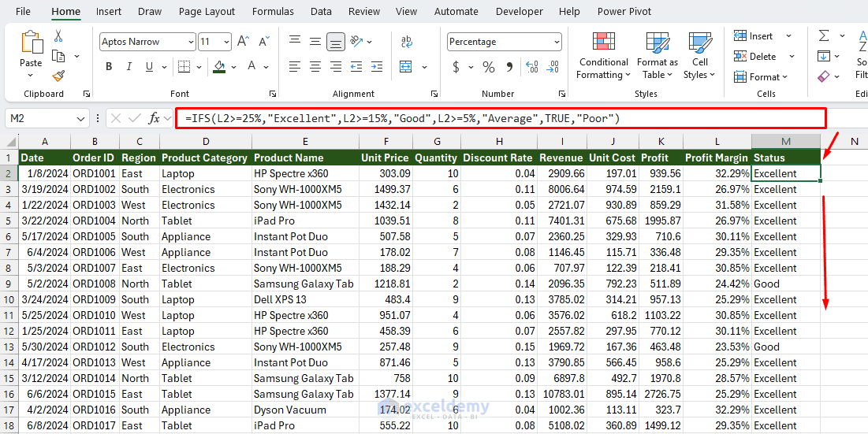Align text left horizontally
The height and width of the screenshot is (434, 868).
tap(295, 67)
